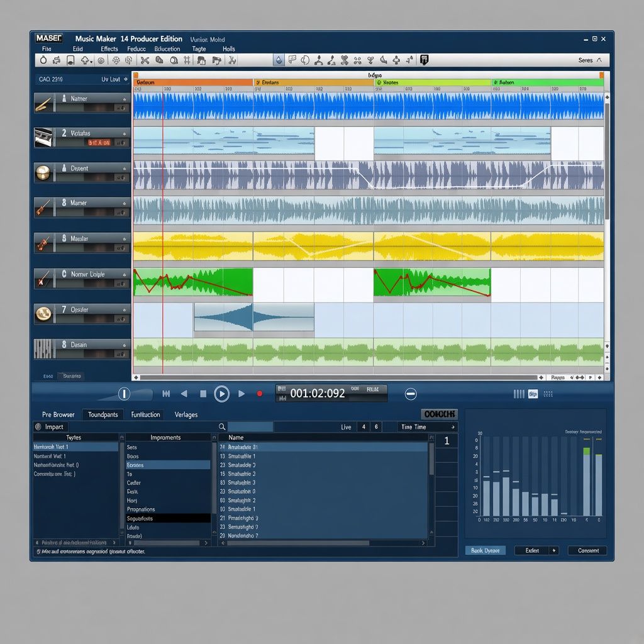The width and height of the screenshot is (644, 644).
Task: Click the sample list horizontal scrollbar
Action: (297, 543)
